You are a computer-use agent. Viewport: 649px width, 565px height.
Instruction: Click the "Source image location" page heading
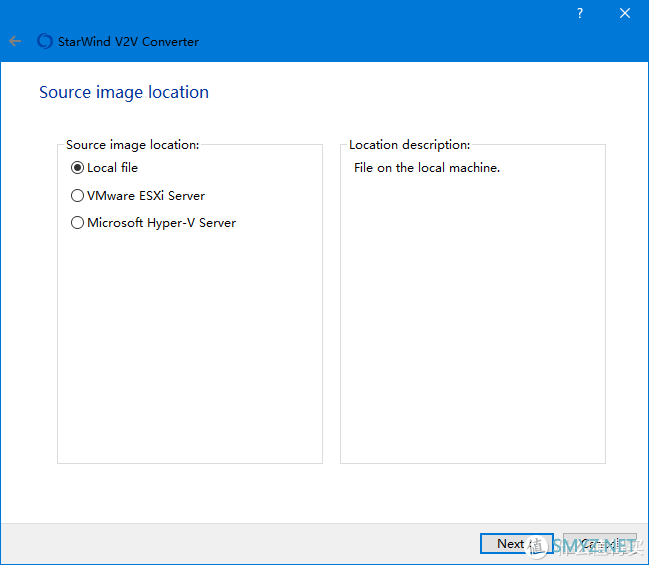[x=124, y=92]
